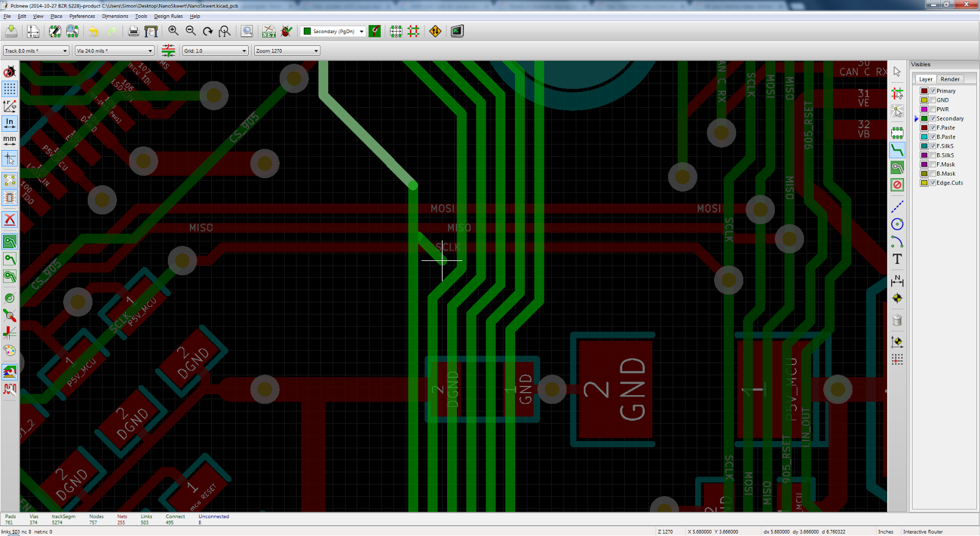This screenshot has height=536, width=980.
Task: Open the Preferences menu
Action: (82, 17)
